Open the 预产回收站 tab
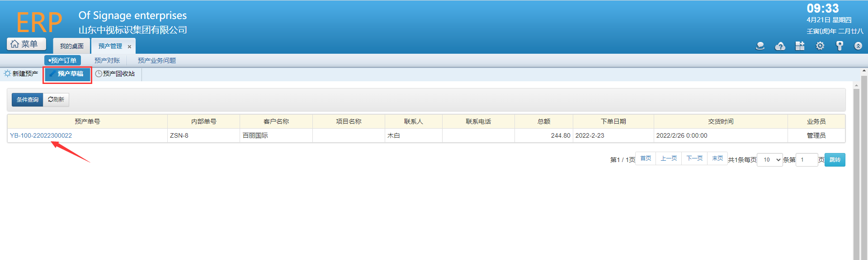 click(x=115, y=74)
